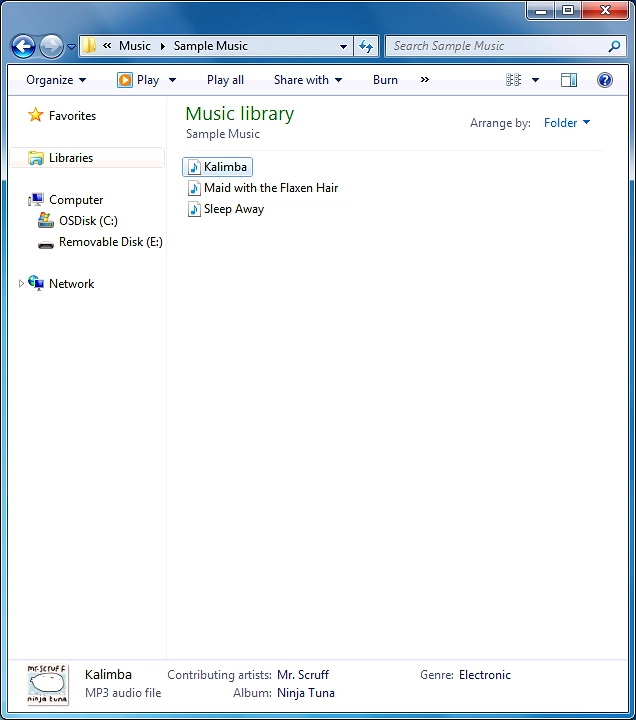
Task: Minimize the Explorer window
Action: (541, 10)
